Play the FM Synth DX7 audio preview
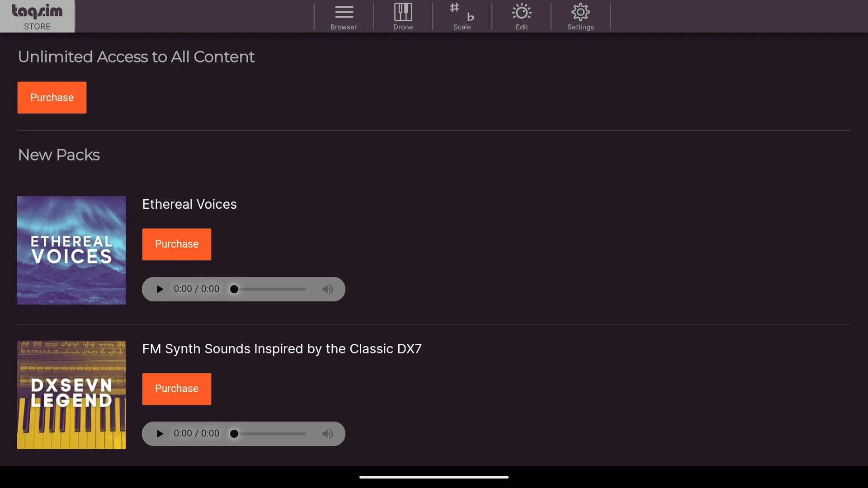Screen dimensions: 868x488 tap(160, 434)
